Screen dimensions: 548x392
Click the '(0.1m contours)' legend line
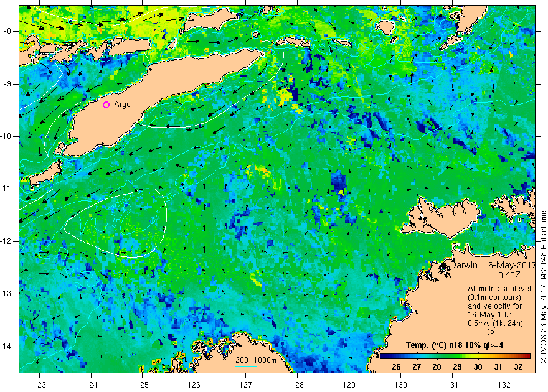(494, 297)
